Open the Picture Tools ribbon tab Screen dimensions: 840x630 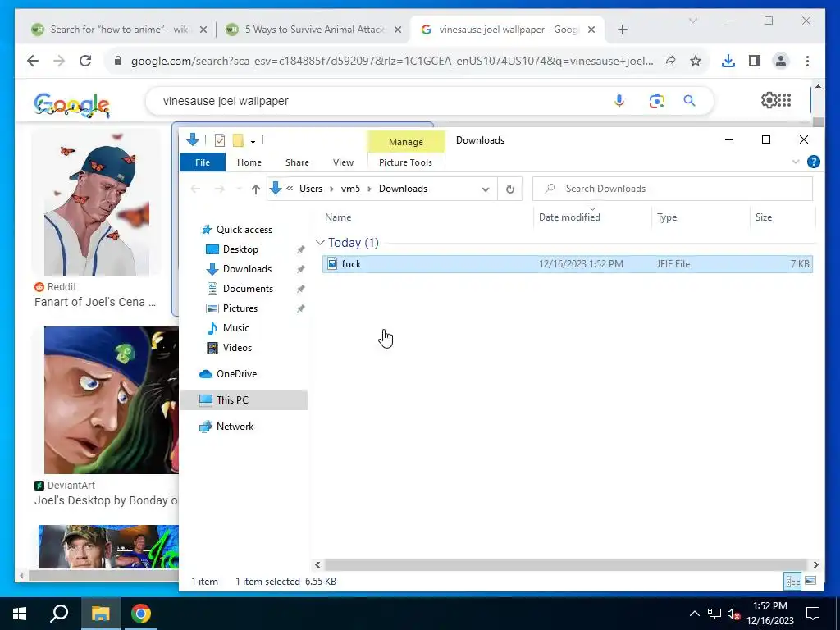point(405,162)
